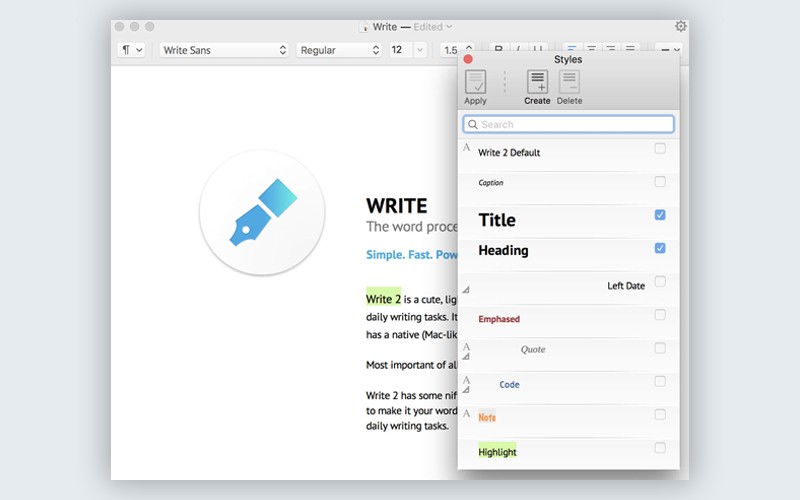Close the Styles panel with the red button
This screenshot has height=500, width=800.
coord(468,59)
